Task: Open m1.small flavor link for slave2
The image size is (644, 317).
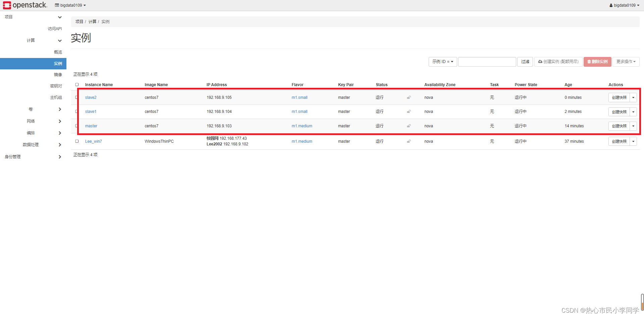Action: (x=300, y=98)
